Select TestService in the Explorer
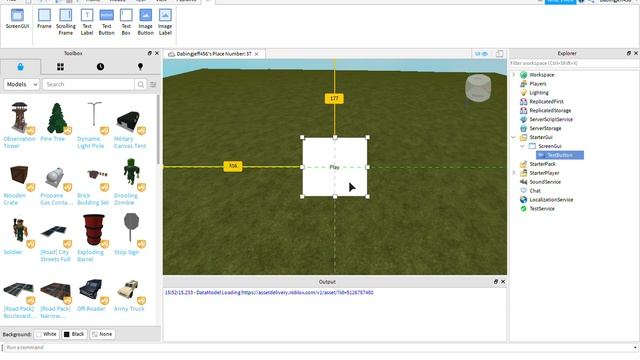This screenshot has height=360, width=640. (x=542, y=209)
